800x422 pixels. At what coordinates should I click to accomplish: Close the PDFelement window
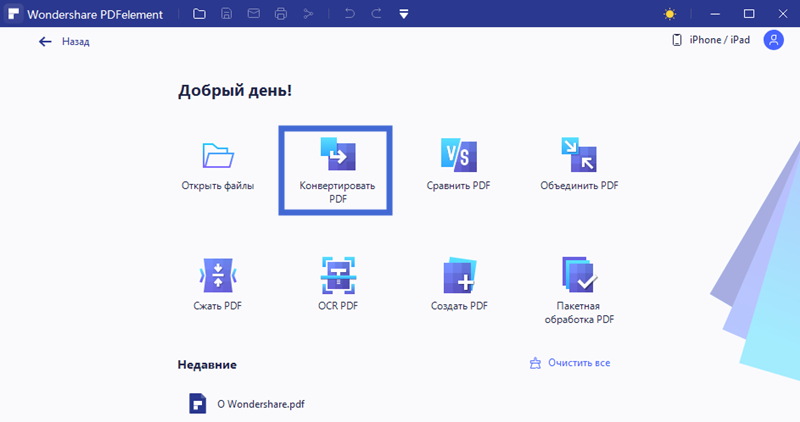783,14
